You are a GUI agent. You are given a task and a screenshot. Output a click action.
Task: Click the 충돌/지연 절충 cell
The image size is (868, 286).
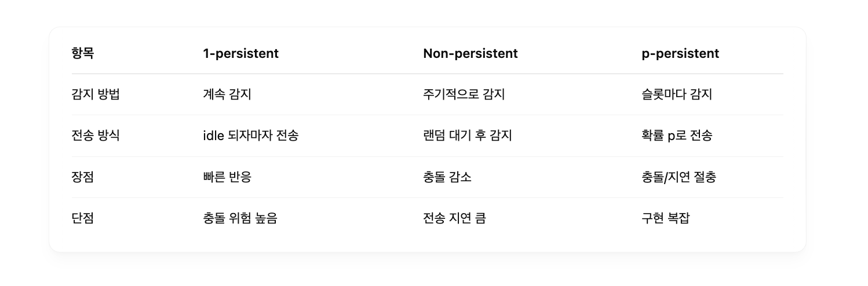(679, 177)
